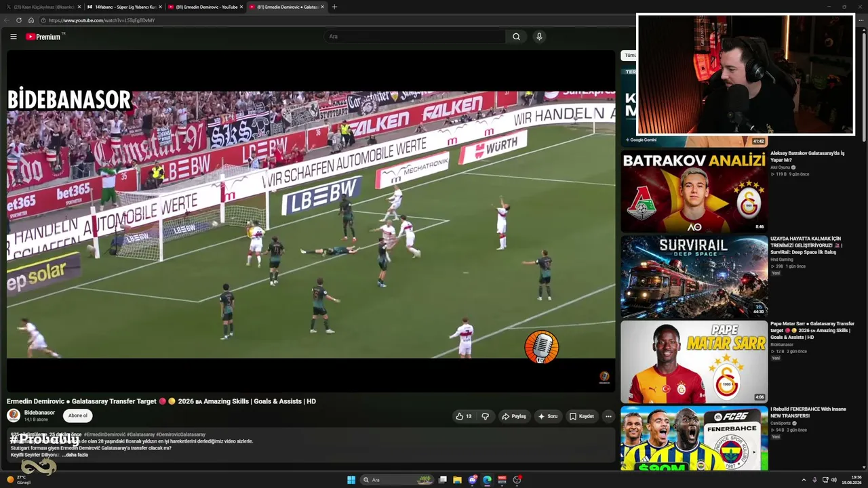This screenshot has width=868, height=488.
Task: Open Discord from taskbar
Action: [473, 480]
